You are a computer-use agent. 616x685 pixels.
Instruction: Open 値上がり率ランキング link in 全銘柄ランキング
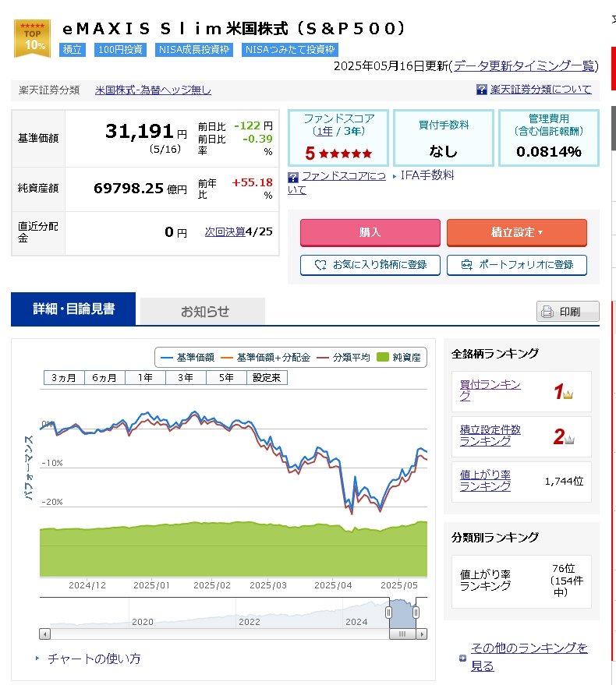[x=485, y=480]
